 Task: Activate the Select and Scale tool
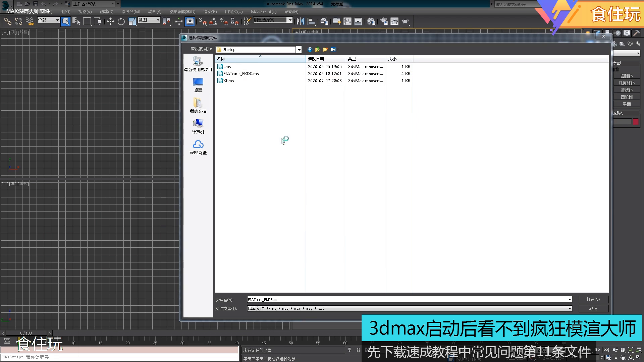tap(132, 21)
